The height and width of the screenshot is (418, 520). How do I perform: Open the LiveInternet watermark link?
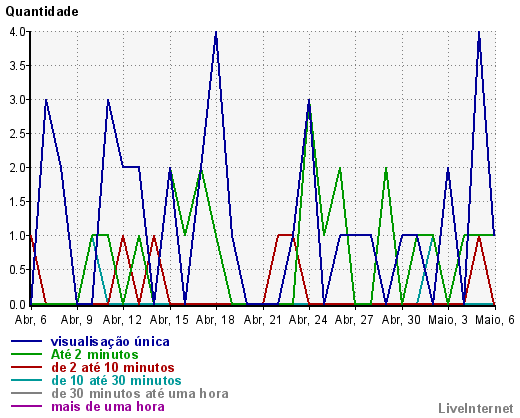tap(476, 409)
